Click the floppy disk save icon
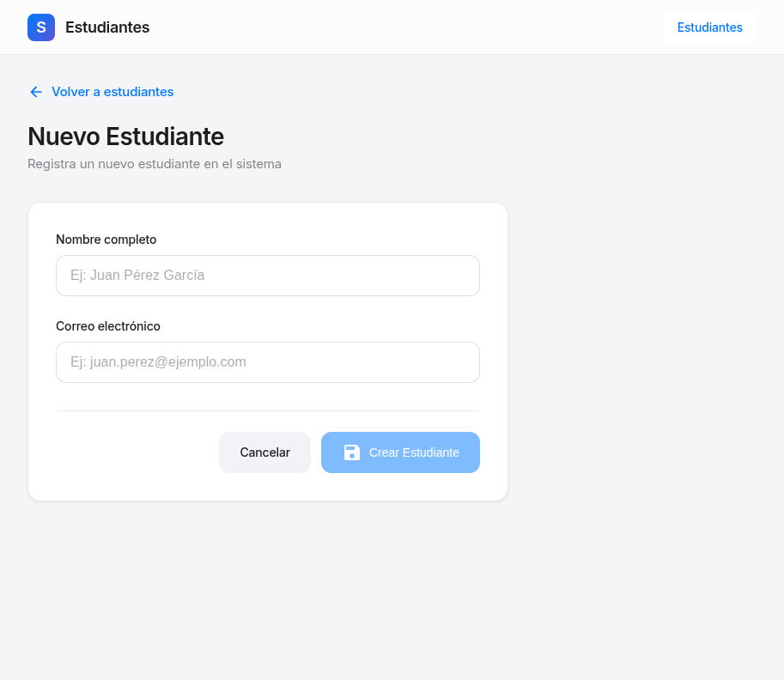The height and width of the screenshot is (680, 784). tap(352, 452)
